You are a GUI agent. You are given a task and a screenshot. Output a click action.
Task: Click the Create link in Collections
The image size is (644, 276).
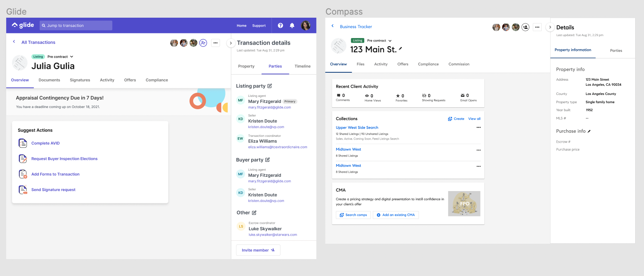coord(456,119)
